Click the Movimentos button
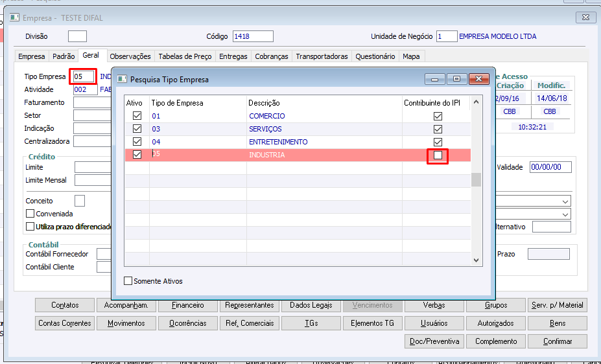 tap(126, 323)
